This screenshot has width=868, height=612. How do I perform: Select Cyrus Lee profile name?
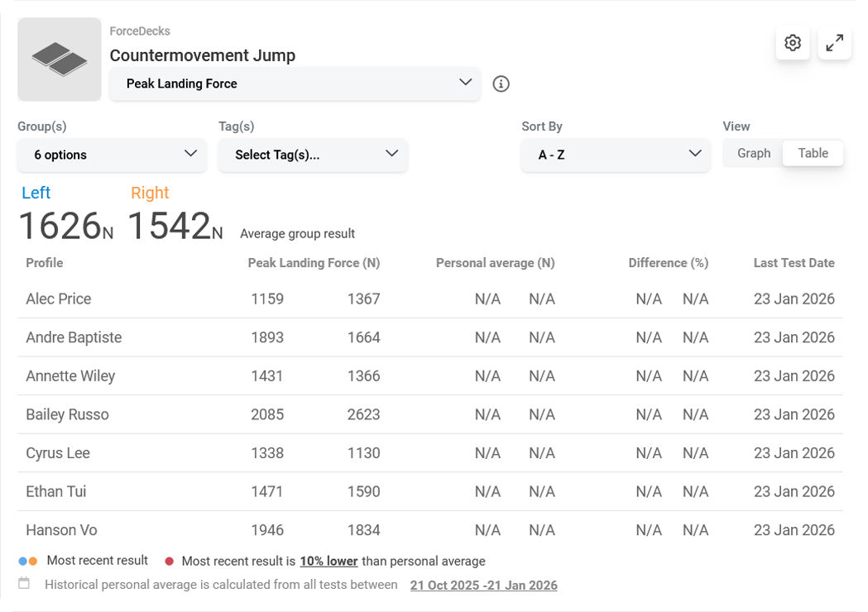[58, 453]
